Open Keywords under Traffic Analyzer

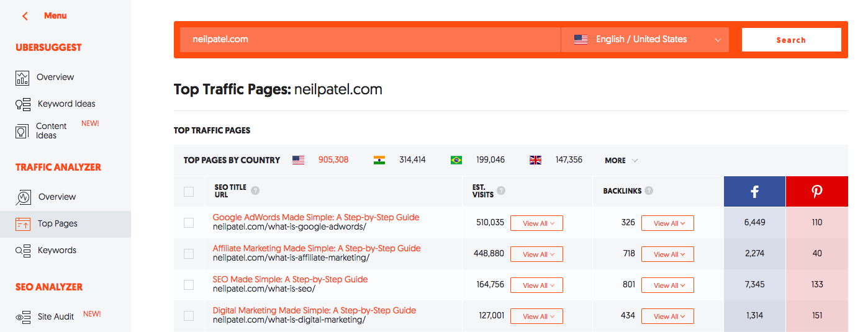point(57,251)
